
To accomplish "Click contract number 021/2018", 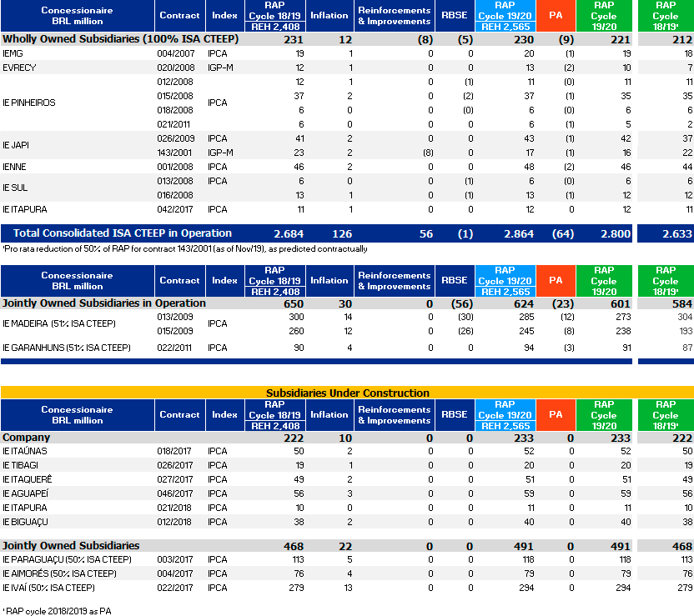I will pyautogui.click(x=174, y=508).
